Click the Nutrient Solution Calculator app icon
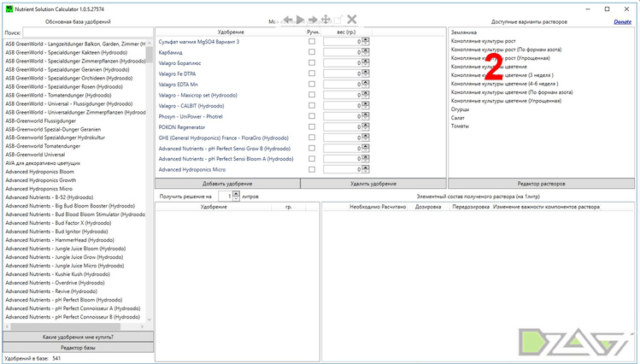Screen dimensions: 640x364 point(9,9)
